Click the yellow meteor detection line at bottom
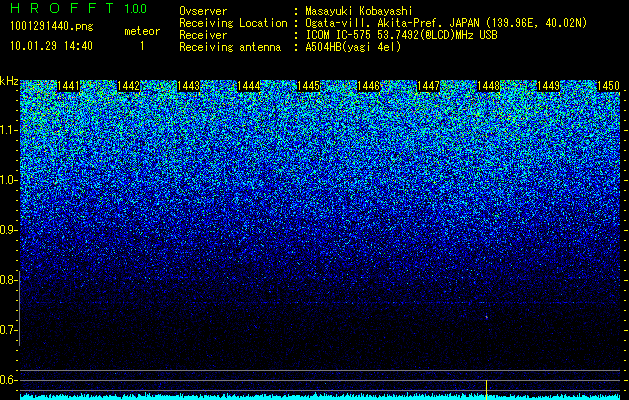This screenshot has height=400, width=629. (x=486, y=389)
